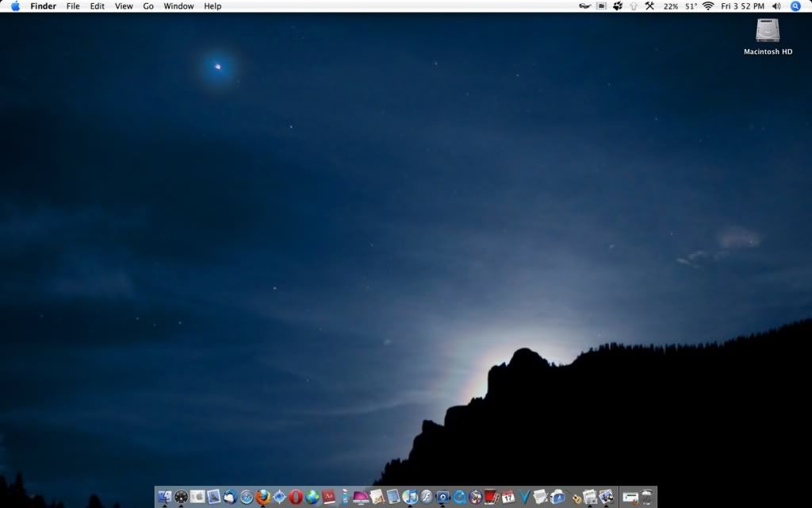The image size is (812, 508).
Task: Open the Window menu
Action: coord(178,6)
